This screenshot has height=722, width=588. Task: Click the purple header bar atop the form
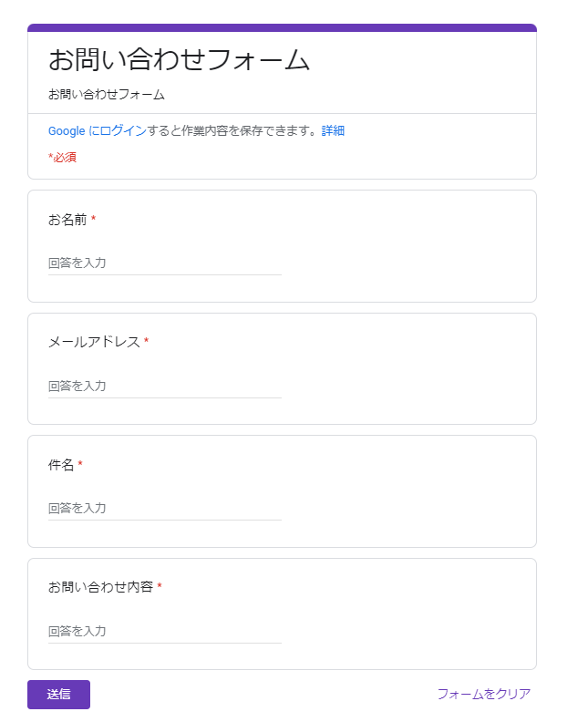tap(282, 27)
